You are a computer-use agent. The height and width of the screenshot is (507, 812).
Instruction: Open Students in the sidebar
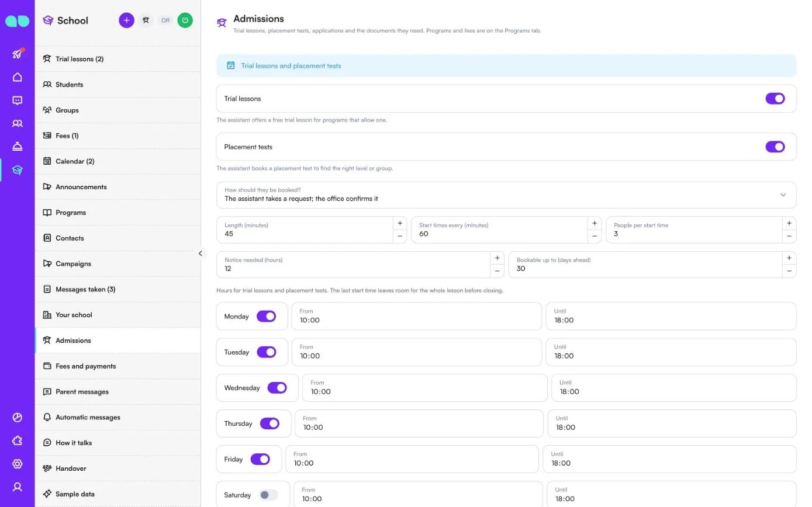tap(118, 85)
